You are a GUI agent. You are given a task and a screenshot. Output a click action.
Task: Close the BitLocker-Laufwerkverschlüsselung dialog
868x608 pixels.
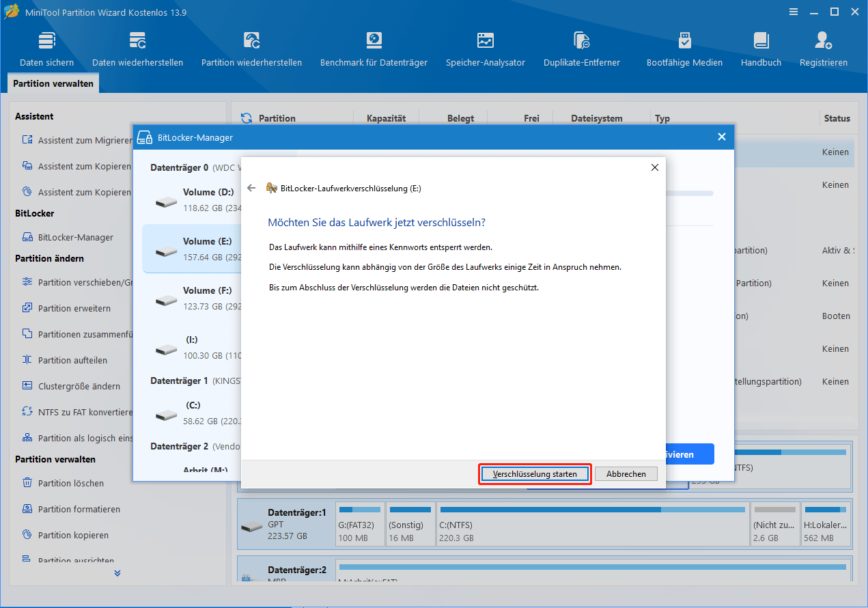click(654, 167)
